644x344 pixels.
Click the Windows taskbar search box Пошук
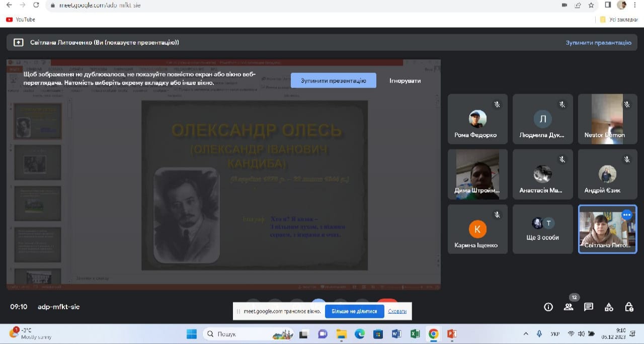(235, 334)
